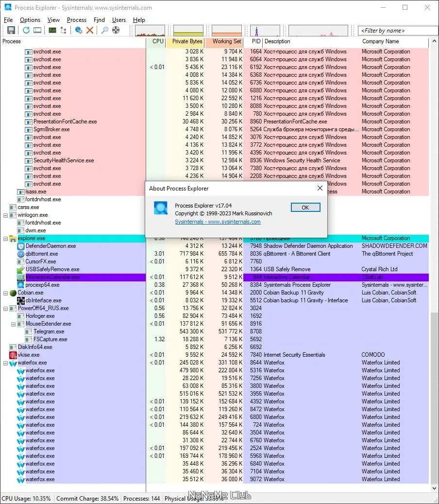Screen dimensions: 439x504
Task: Sort by the Company Name column header
Action: point(394,41)
